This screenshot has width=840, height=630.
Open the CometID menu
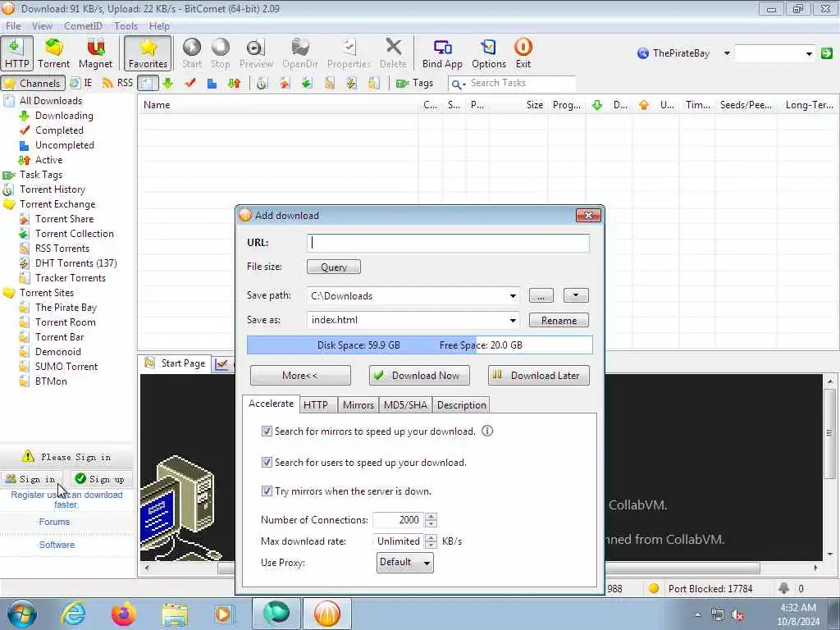click(83, 25)
